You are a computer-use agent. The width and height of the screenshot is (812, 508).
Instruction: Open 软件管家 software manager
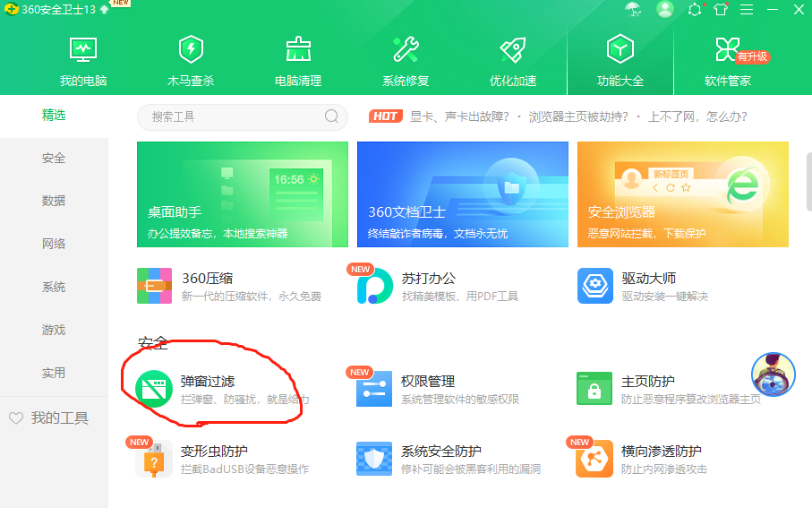pos(727,50)
